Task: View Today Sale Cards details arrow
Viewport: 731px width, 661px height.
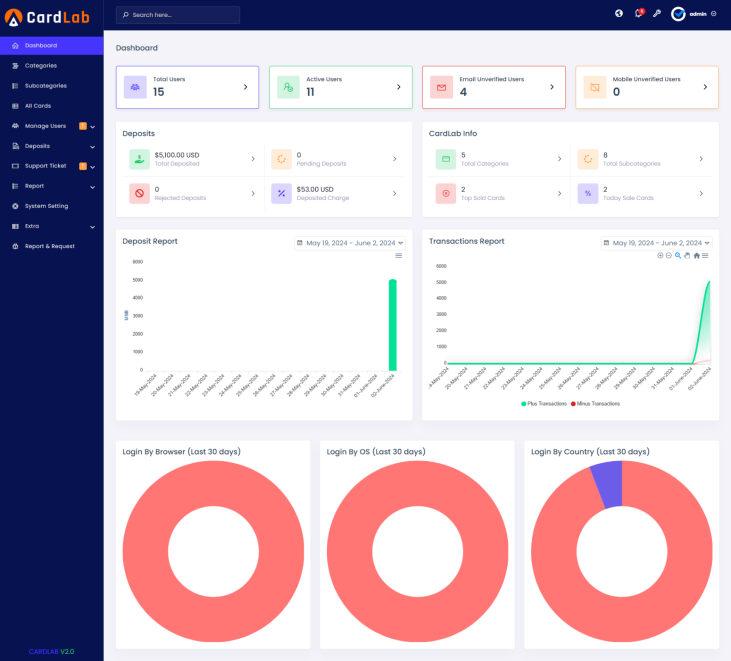Action: pyautogui.click(x=701, y=193)
